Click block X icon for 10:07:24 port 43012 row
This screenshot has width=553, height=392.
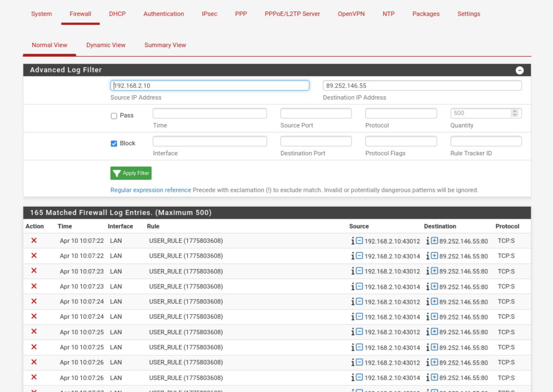[34, 302]
